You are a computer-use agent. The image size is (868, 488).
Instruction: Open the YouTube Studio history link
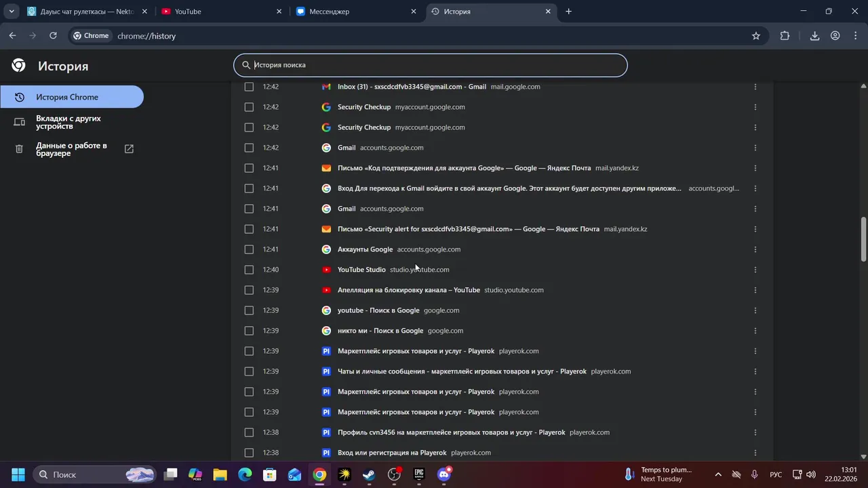pyautogui.click(x=361, y=270)
